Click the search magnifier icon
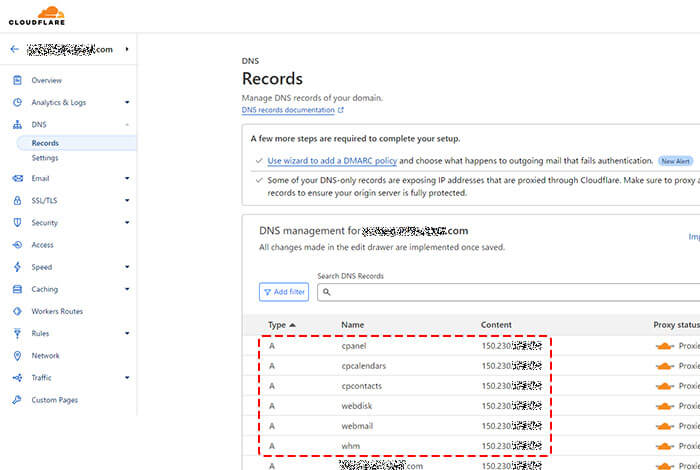The height and width of the screenshot is (470, 700). coord(327,292)
